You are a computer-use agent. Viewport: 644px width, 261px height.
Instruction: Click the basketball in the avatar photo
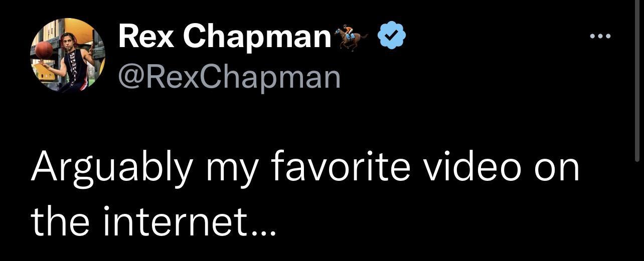pyautogui.click(x=44, y=50)
